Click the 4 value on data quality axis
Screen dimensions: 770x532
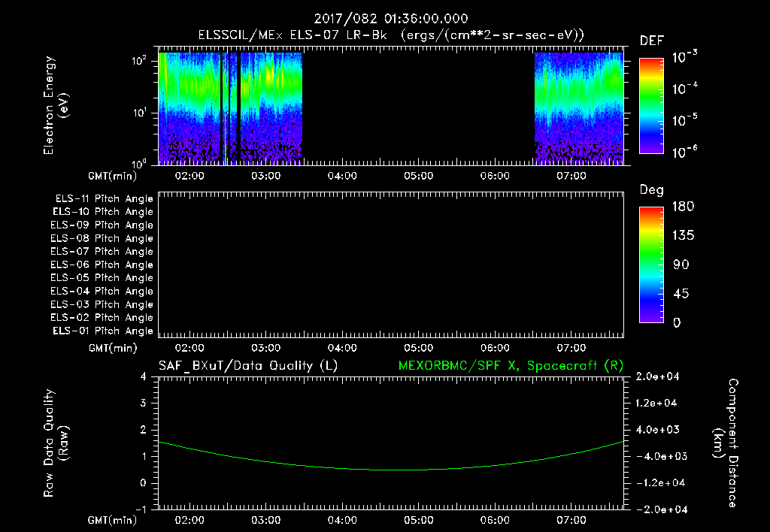[144, 376]
